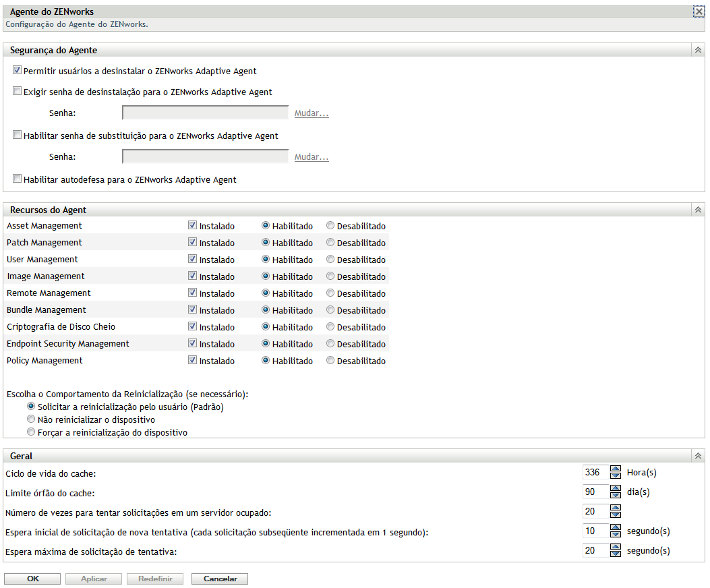The image size is (710, 588).
Task: Click Mudar link for override password
Action: tap(312, 156)
